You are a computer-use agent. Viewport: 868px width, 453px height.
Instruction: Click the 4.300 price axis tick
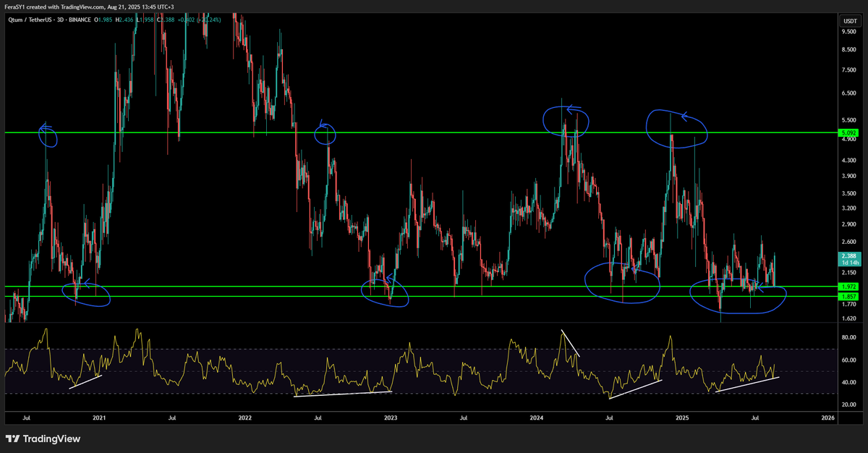(x=848, y=159)
